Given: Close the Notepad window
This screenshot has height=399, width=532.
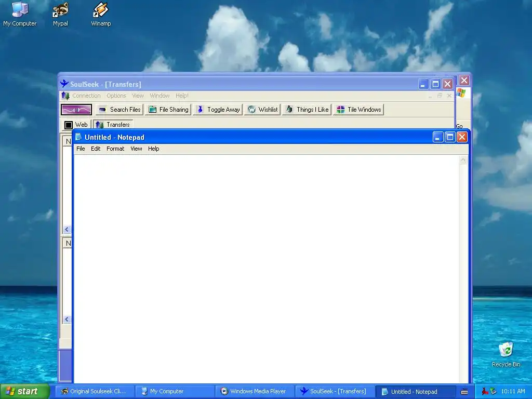Looking at the screenshot, I should click(462, 137).
